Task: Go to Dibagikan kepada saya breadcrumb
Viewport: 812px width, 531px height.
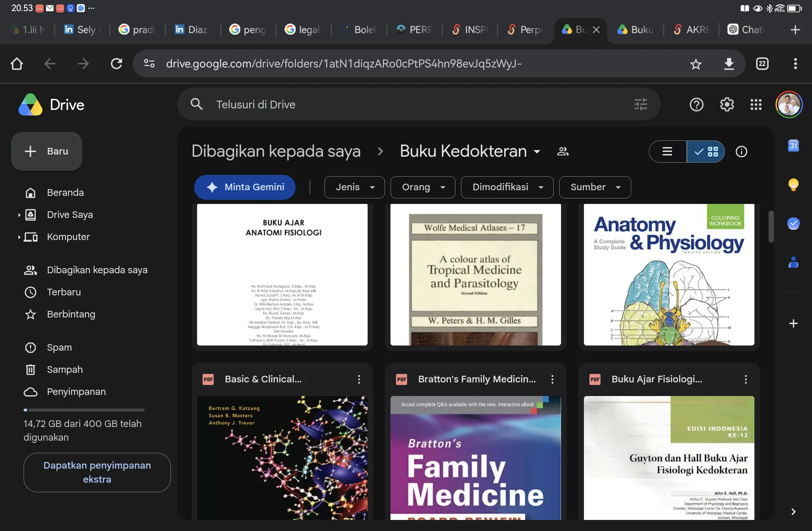Action: [x=276, y=151]
